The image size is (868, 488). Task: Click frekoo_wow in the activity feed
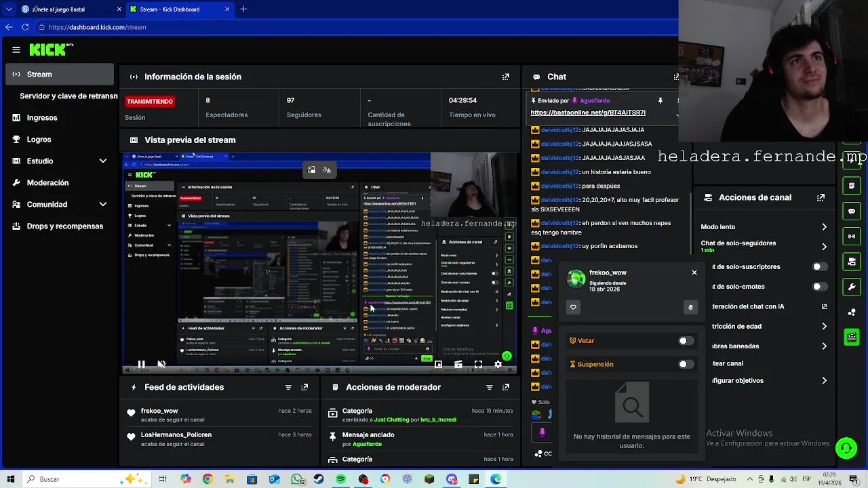point(159,411)
